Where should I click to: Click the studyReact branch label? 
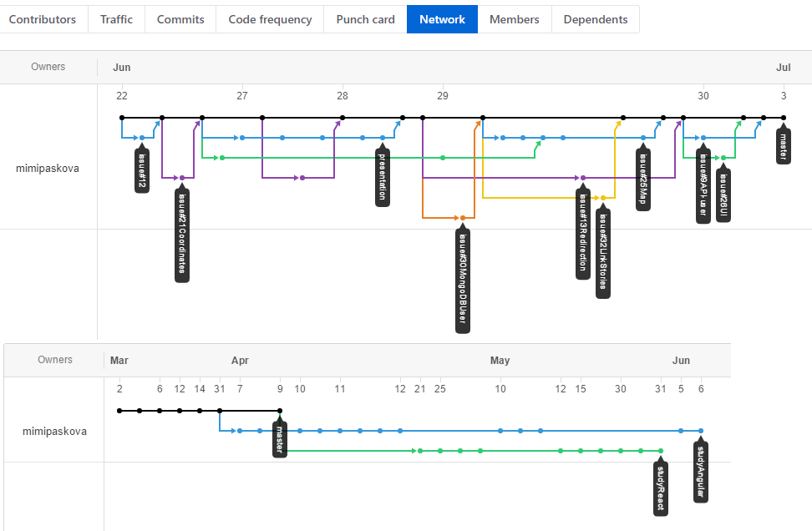tap(661, 488)
